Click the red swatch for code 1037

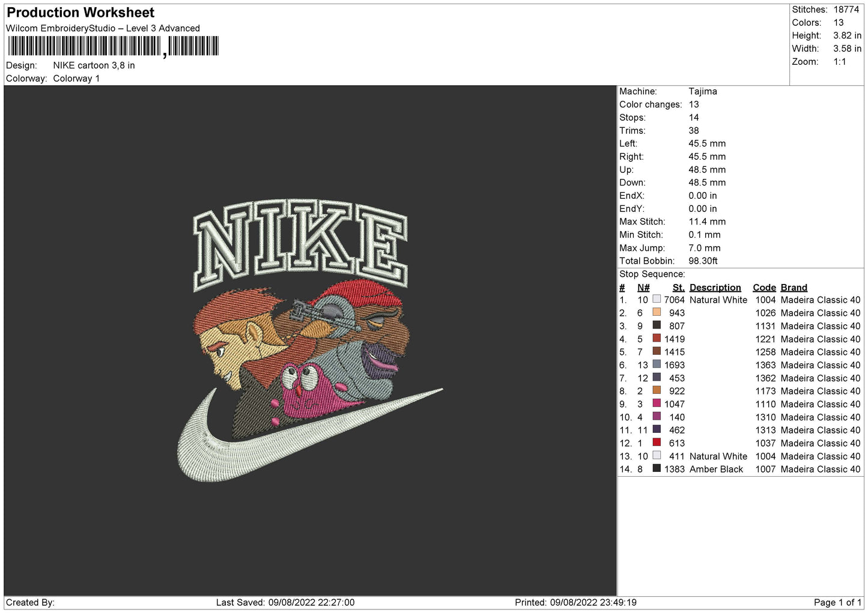pyautogui.click(x=657, y=442)
